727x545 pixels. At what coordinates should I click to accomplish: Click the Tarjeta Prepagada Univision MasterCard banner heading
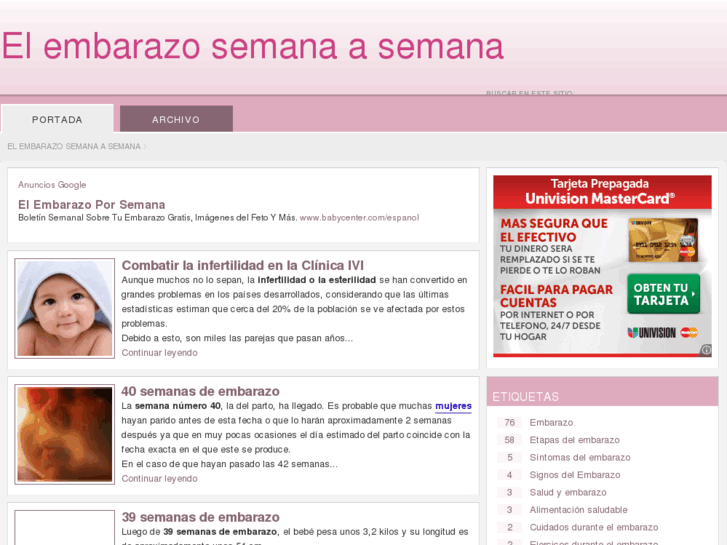600,191
